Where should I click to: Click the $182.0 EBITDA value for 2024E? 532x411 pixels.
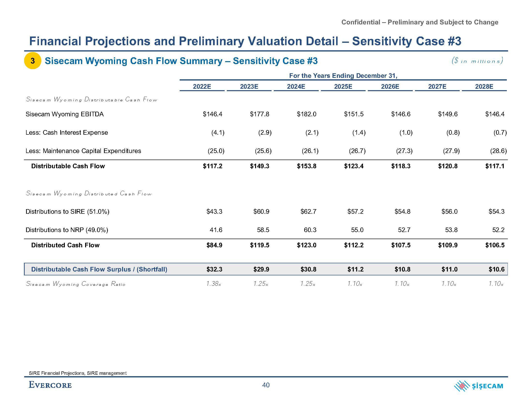coord(306,114)
